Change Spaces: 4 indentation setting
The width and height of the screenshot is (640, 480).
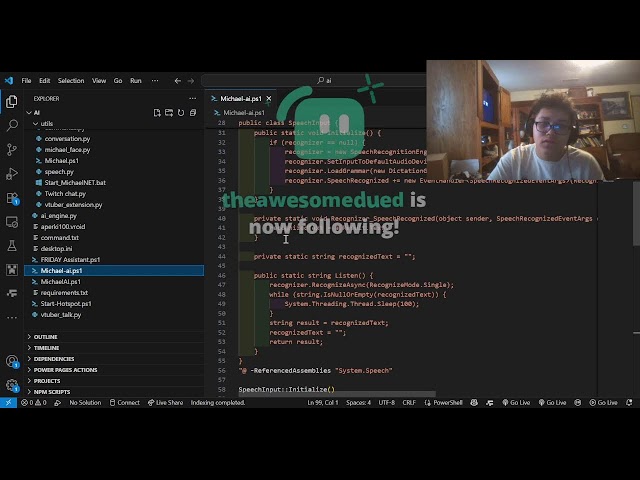358,402
